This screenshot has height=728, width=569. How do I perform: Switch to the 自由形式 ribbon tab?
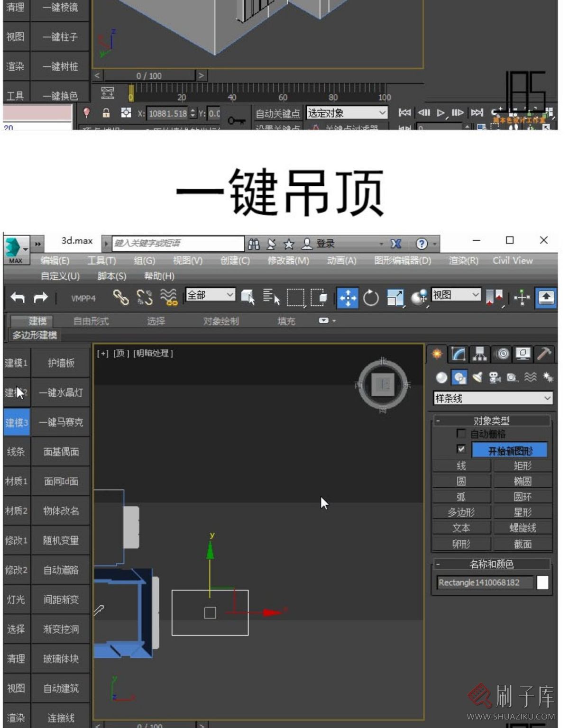tap(91, 321)
